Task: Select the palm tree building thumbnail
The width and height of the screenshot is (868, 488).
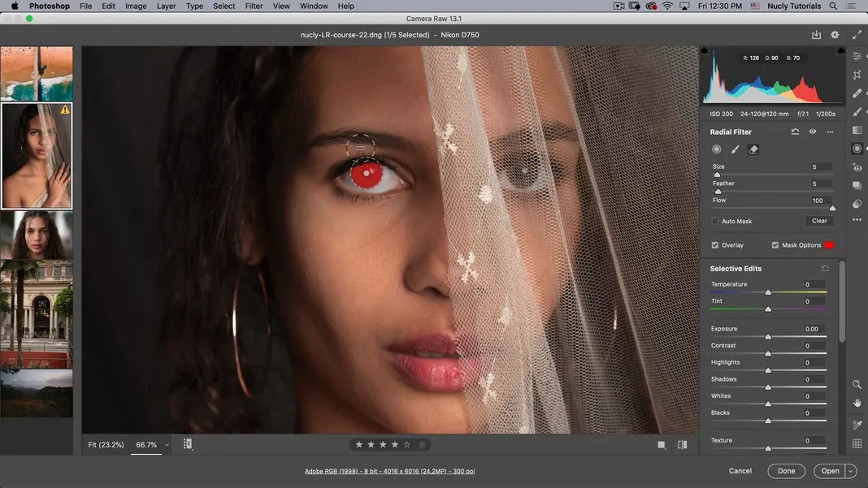Action: (x=37, y=314)
